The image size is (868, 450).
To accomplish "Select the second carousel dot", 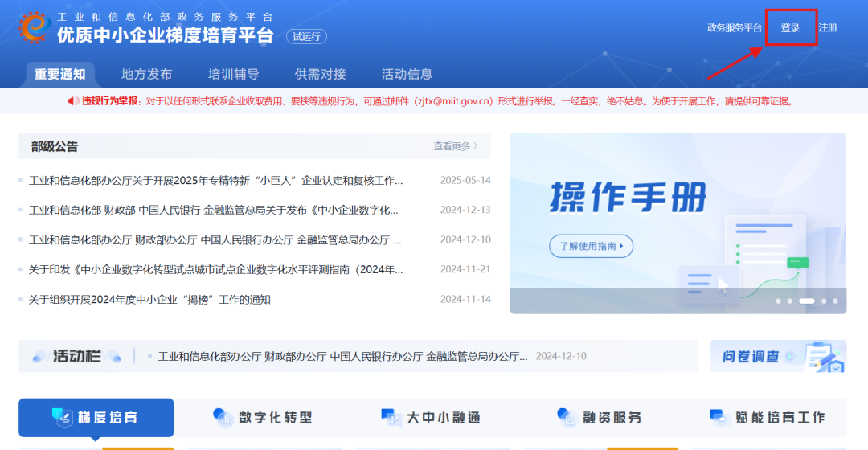I will [790, 301].
